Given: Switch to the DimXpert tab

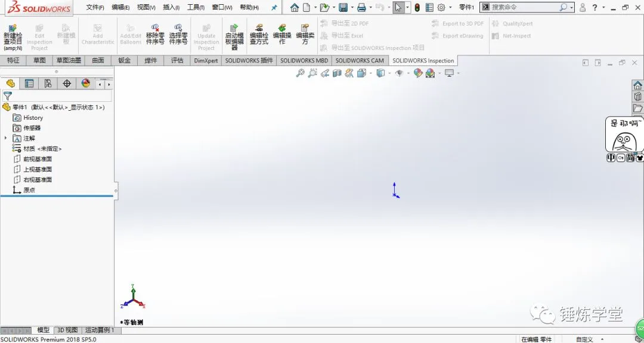Looking at the screenshot, I should 206,60.
